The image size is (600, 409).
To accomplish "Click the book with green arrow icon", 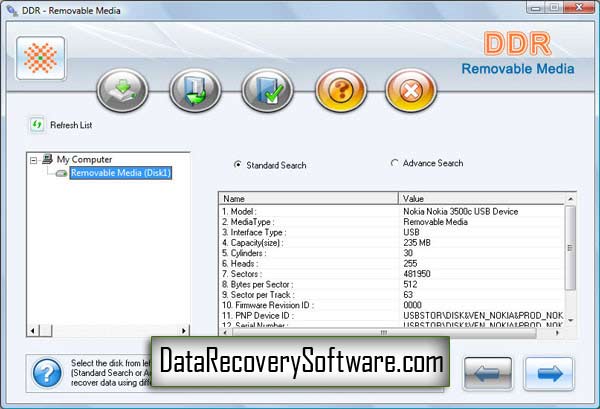I will pyautogui.click(x=195, y=91).
